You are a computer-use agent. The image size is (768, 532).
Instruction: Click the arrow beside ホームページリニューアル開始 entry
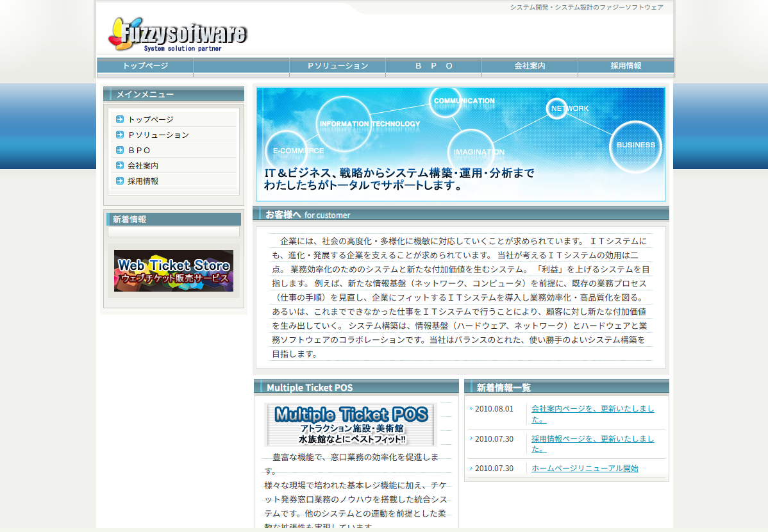(471, 469)
